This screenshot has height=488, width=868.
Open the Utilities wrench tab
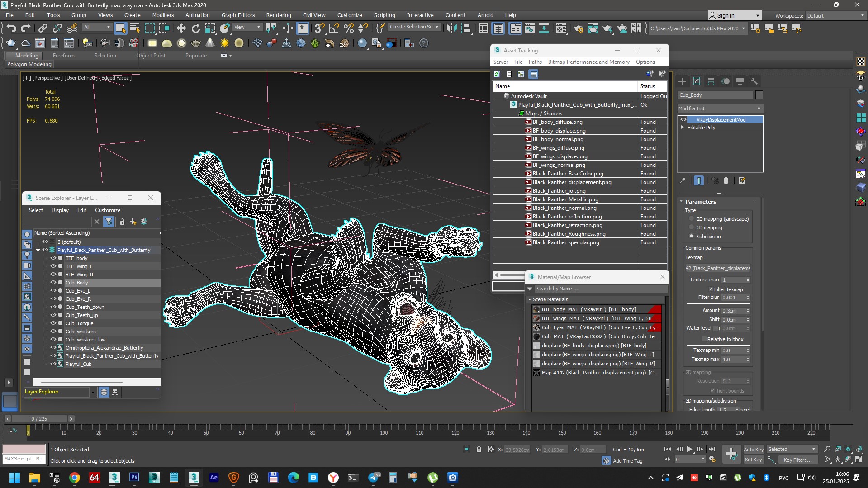point(754,81)
